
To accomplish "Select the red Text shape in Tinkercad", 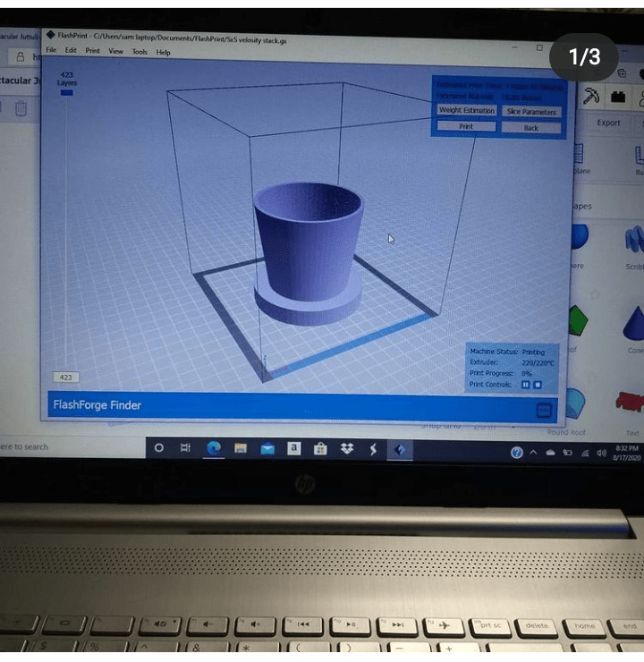I will click(x=631, y=401).
